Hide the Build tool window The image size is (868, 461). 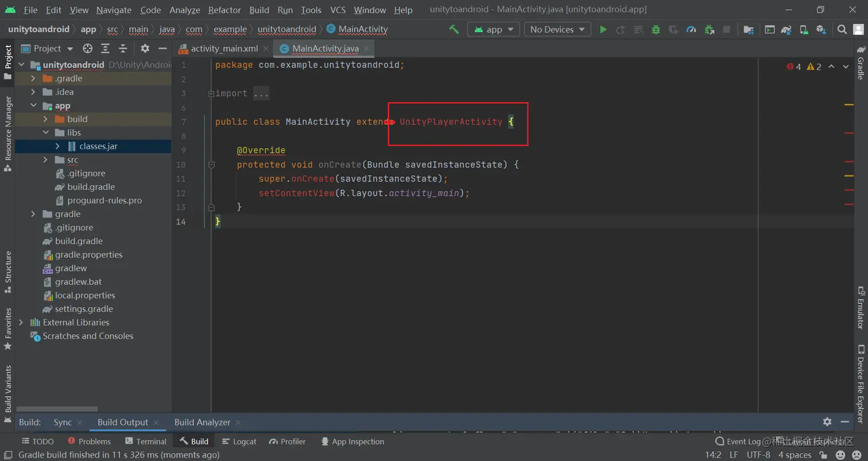[x=845, y=422]
